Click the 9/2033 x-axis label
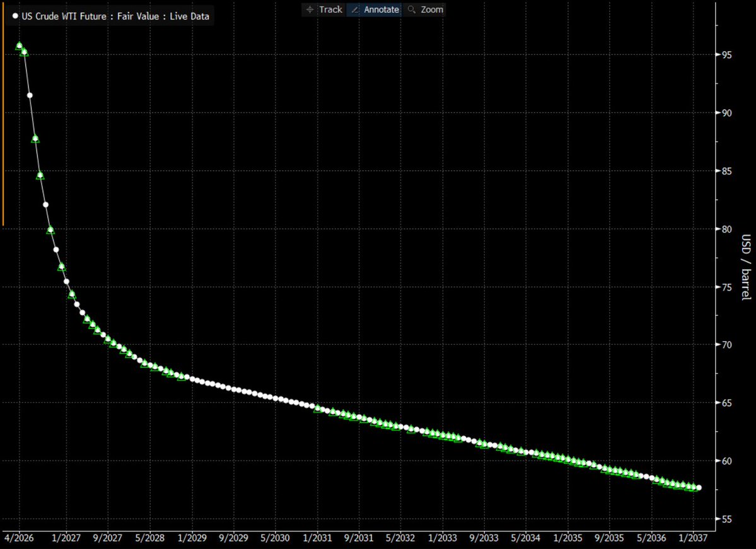This screenshot has width=756, height=549. [484, 538]
